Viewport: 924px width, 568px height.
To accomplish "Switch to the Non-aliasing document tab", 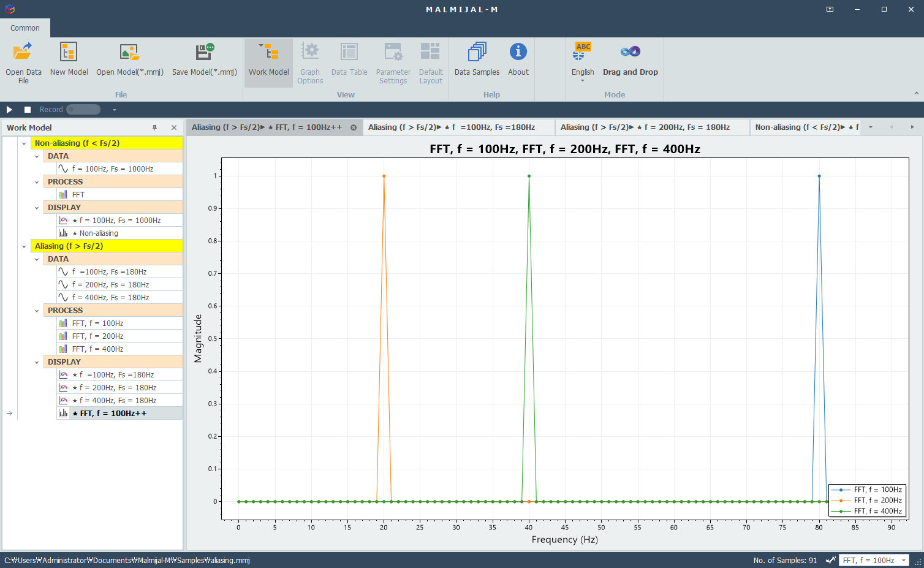I will [806, 127].
